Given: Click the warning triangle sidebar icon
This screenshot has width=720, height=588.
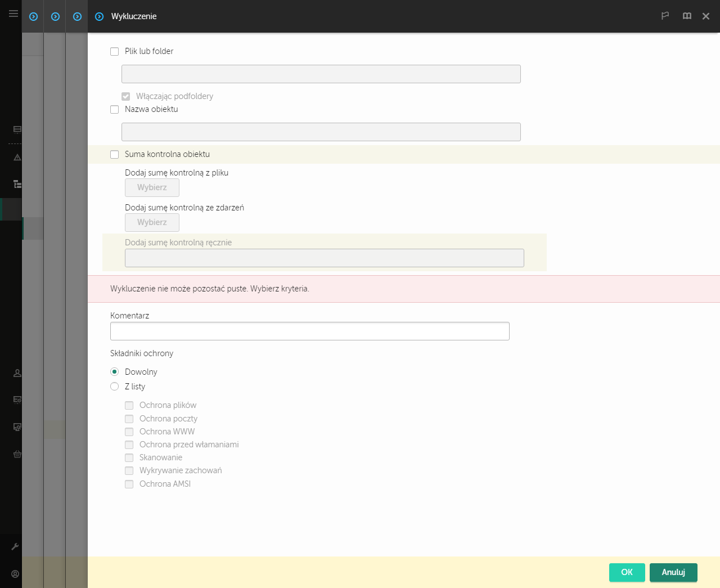Looking at the screenshot, I should point(17,158).
